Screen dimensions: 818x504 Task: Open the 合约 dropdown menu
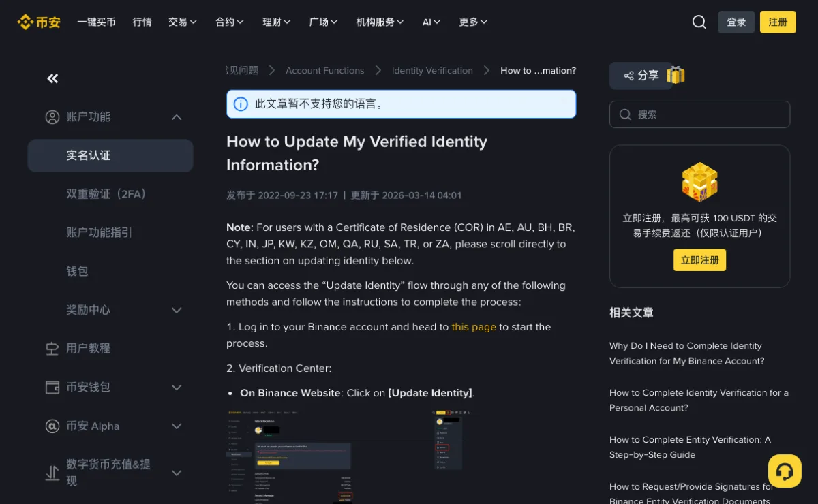coord(230,22)
